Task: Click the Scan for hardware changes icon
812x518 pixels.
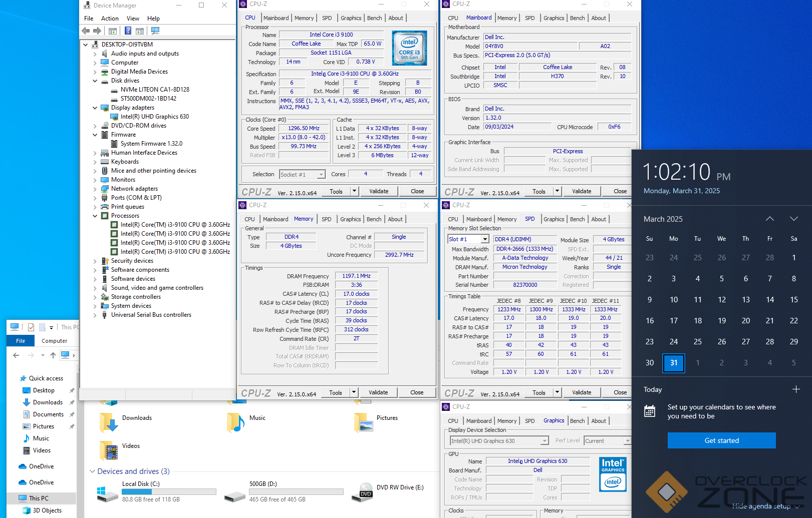Action: [155, 31]
